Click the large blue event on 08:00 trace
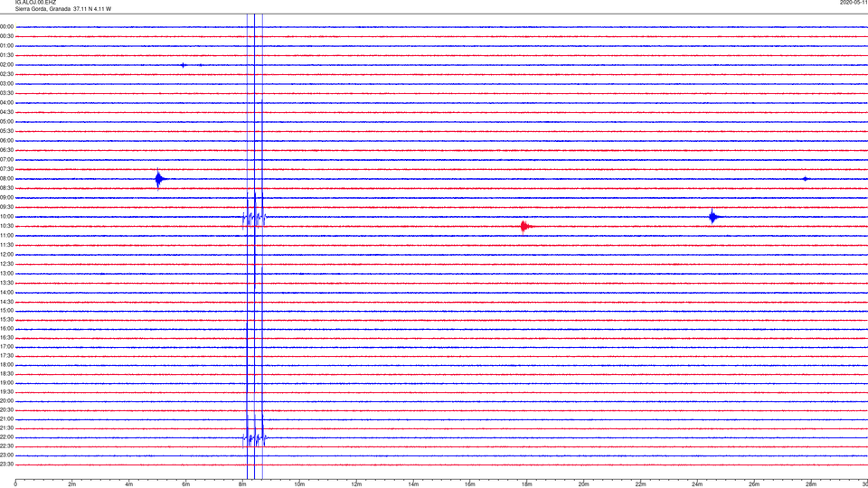The width and height of the screenshot is (868, 488). click(159, 179)
